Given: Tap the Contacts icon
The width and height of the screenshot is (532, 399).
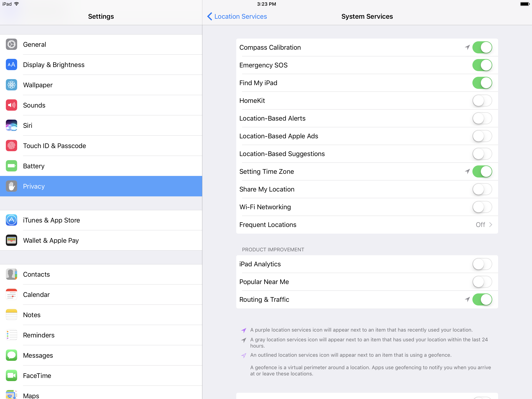Looking at the screenshot, I should 11,274.
